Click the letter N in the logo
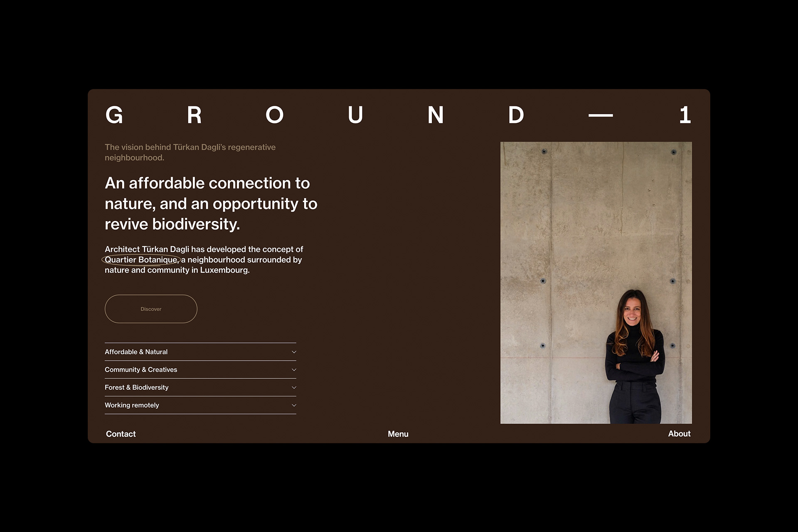Screen dimensions: 798x532 (436, 115)
